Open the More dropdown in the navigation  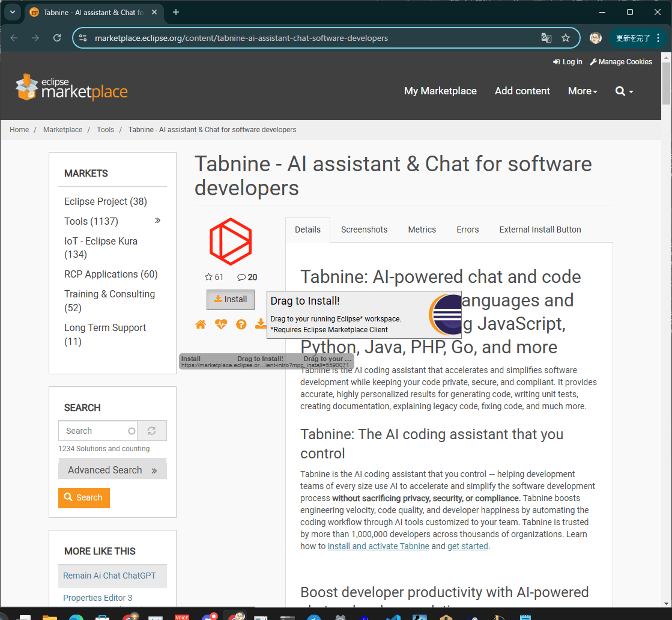pyautogui.click(x=583, y=91)
